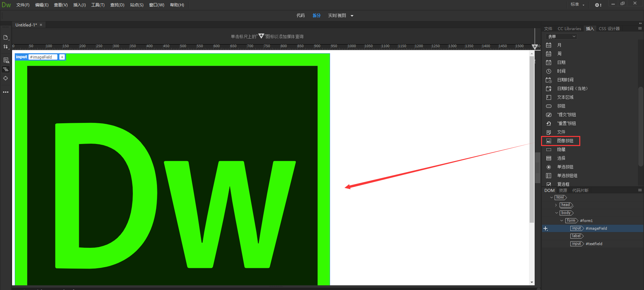The width and height of the screenshot is (644, 290).
Task: Insert a 复选框 checkbox element
Action: pos(563,184)
